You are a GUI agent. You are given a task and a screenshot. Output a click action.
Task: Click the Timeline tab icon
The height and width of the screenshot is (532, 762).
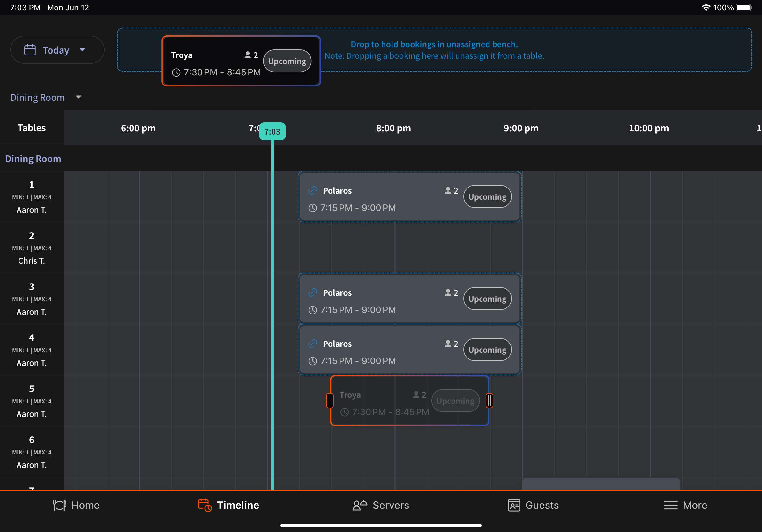(x=205, y=505)
